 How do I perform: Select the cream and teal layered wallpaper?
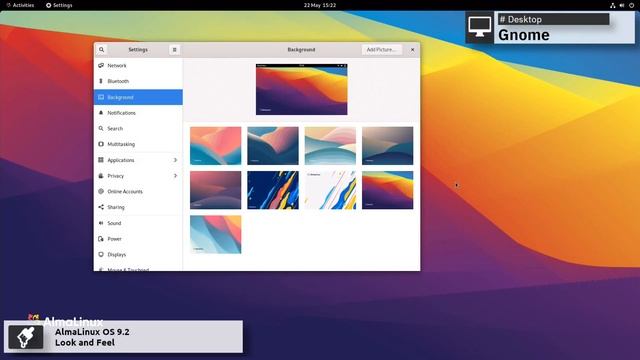330,146
